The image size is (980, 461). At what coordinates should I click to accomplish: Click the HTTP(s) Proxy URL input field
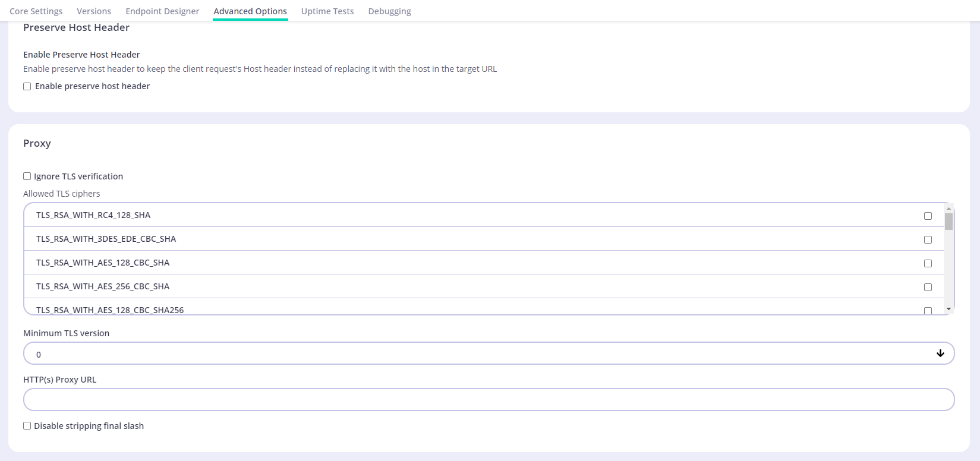tap(487, 400)
